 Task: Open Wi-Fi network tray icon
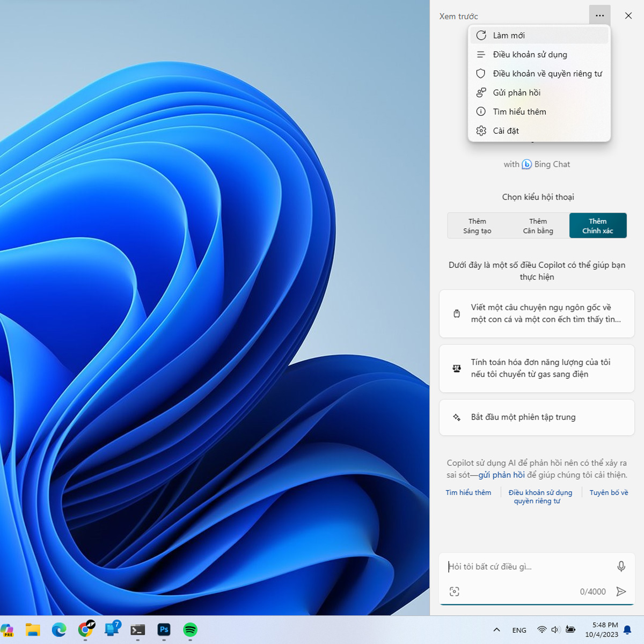click(542, 630)
